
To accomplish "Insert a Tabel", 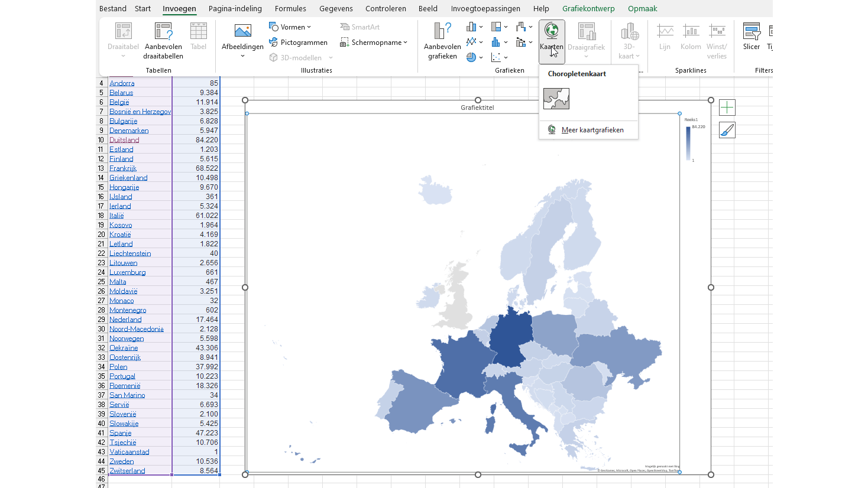I will point(199,38).
